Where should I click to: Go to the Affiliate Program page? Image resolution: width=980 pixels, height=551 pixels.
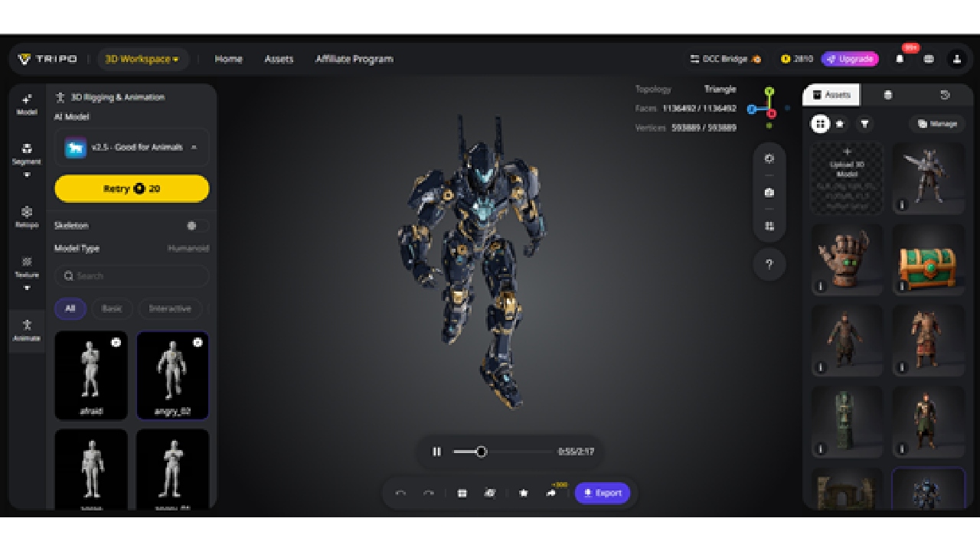[x=354, y=59]
